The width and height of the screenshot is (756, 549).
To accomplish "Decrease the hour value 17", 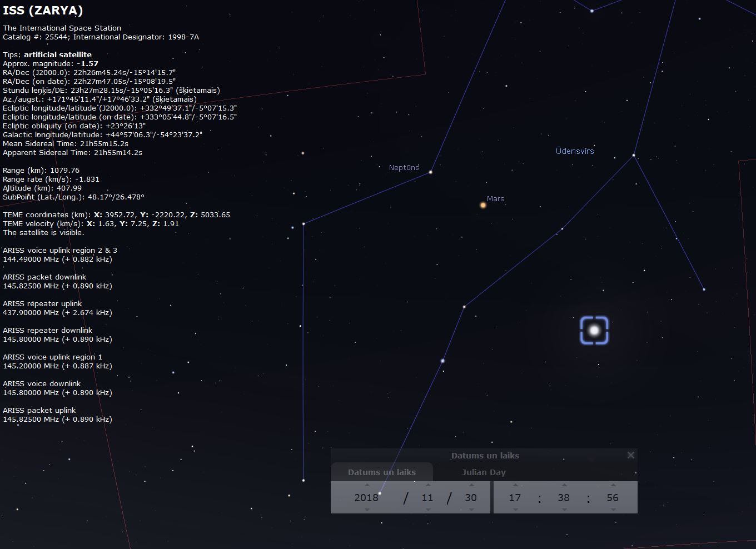I will 515,510.
